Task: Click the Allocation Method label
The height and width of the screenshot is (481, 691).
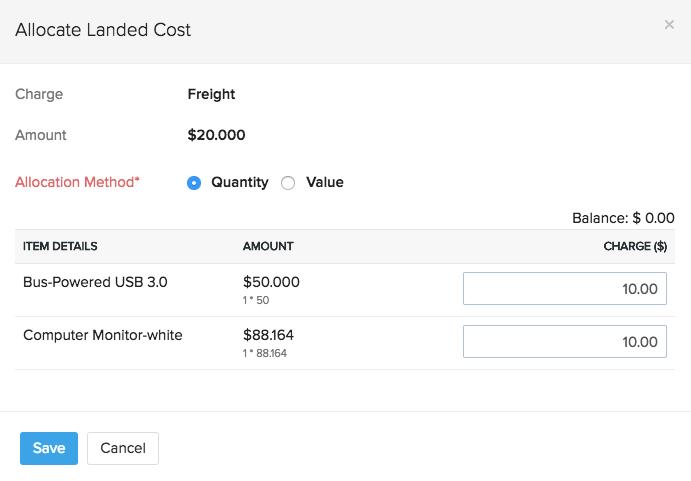Action: point(78,182)
